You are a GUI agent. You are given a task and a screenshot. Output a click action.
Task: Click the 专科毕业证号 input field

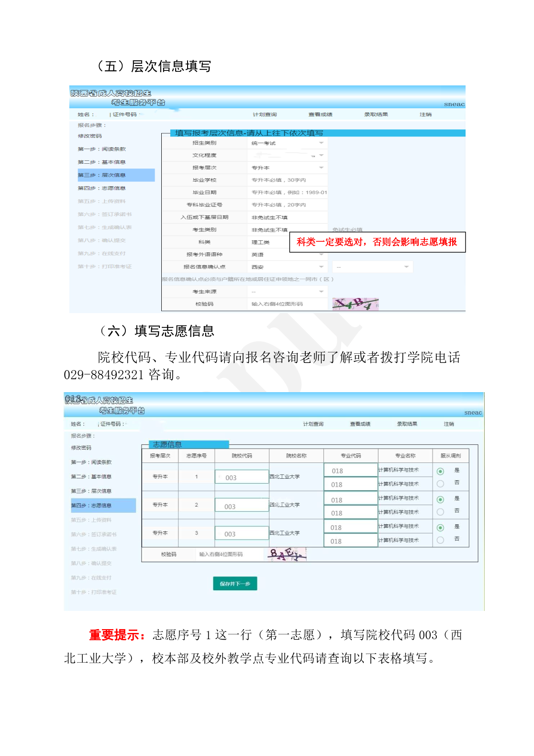coord(287,205)
